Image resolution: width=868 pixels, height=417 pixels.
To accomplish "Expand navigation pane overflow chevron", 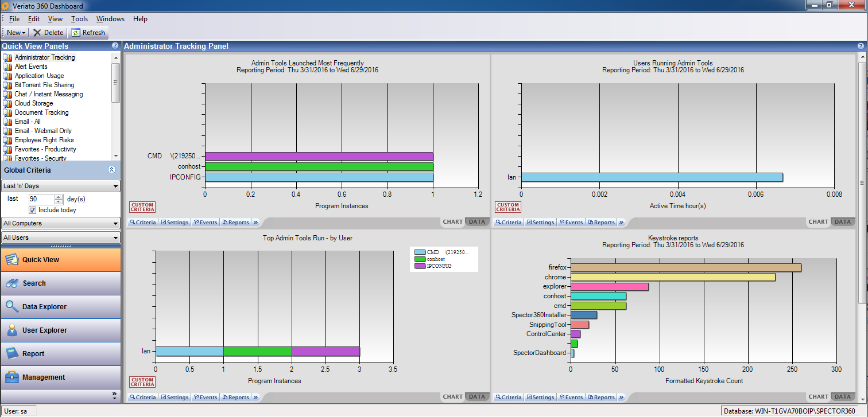I will tap(114, 395).
